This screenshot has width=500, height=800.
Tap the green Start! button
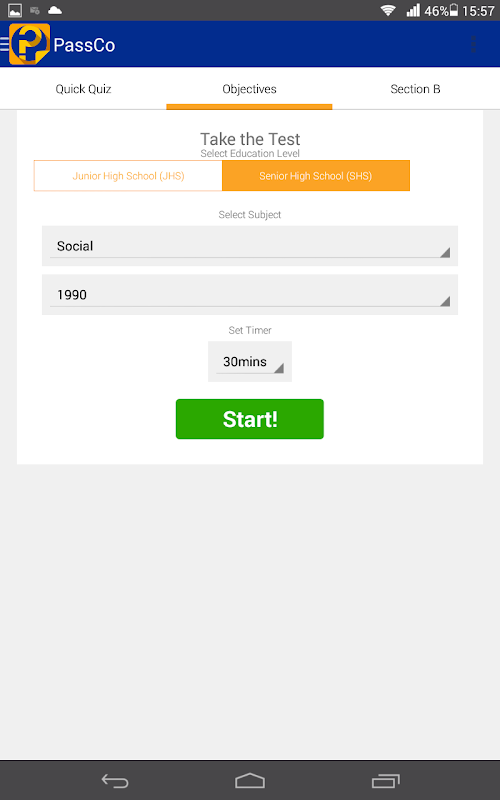pyautogui.click(x=250, y=419)
